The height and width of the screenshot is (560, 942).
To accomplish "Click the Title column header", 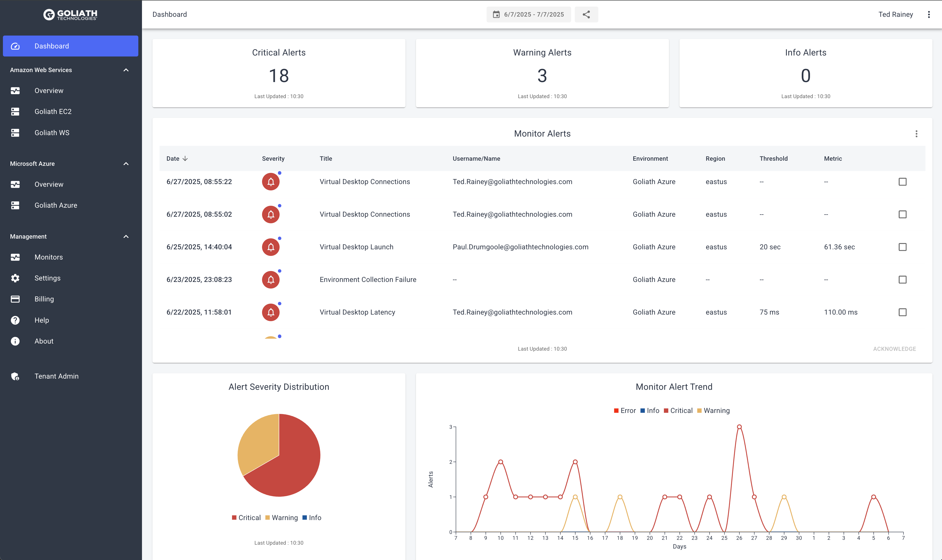I will [326, 159].
